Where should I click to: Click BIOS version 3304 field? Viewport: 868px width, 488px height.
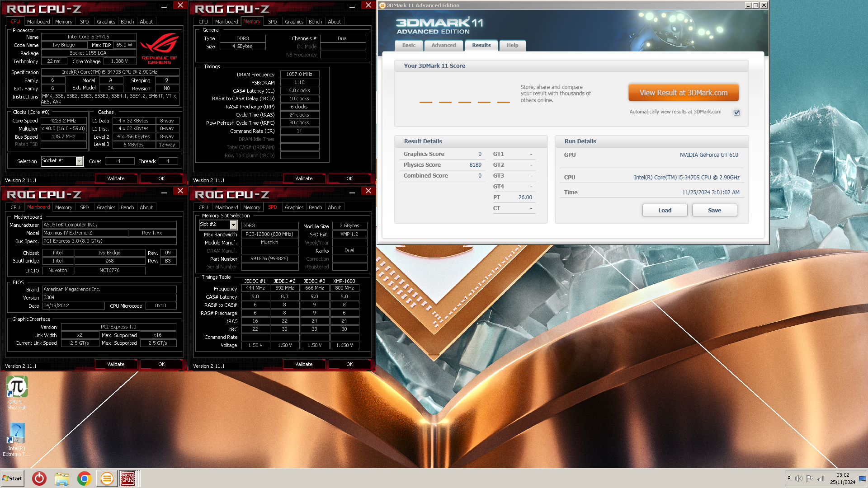tap(109, 297)
